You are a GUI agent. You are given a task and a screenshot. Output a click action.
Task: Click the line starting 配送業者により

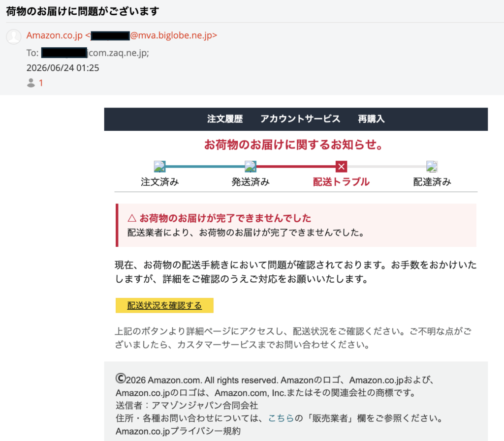click(246, 233)
